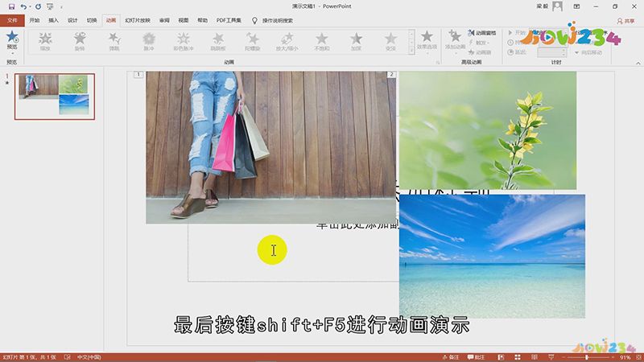Image resolution: width=644 pixels, height=362 pixels.
Task: Choose the 变淡 emphasis effect
Action: 390,41
